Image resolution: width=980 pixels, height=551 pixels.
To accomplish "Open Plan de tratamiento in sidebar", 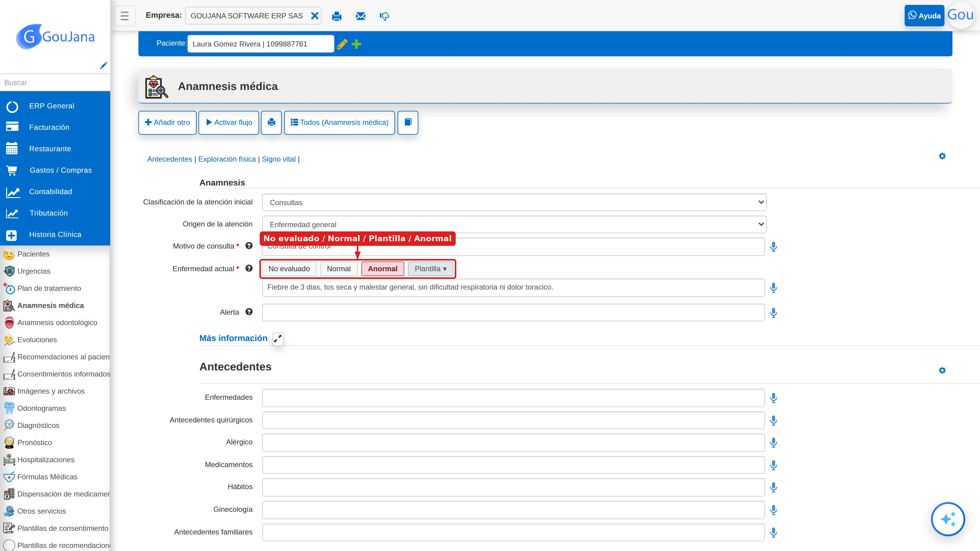I will tap(55, 288).
